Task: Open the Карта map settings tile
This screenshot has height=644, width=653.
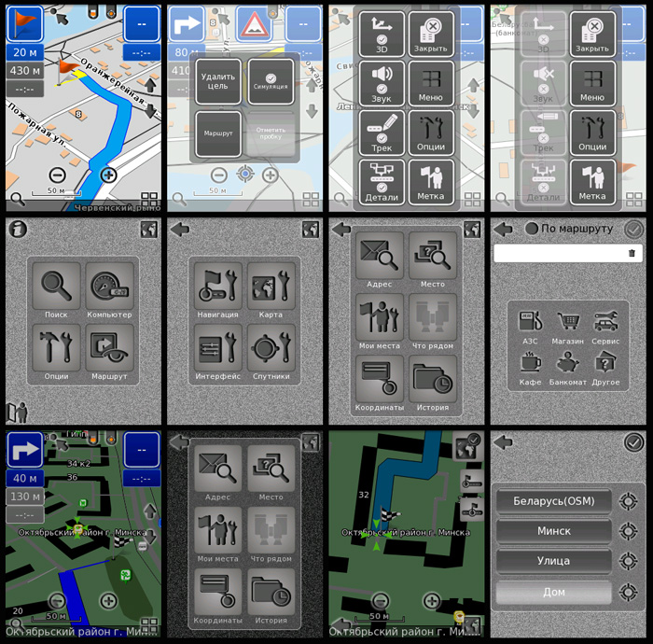Action: (x=271, y=290)
